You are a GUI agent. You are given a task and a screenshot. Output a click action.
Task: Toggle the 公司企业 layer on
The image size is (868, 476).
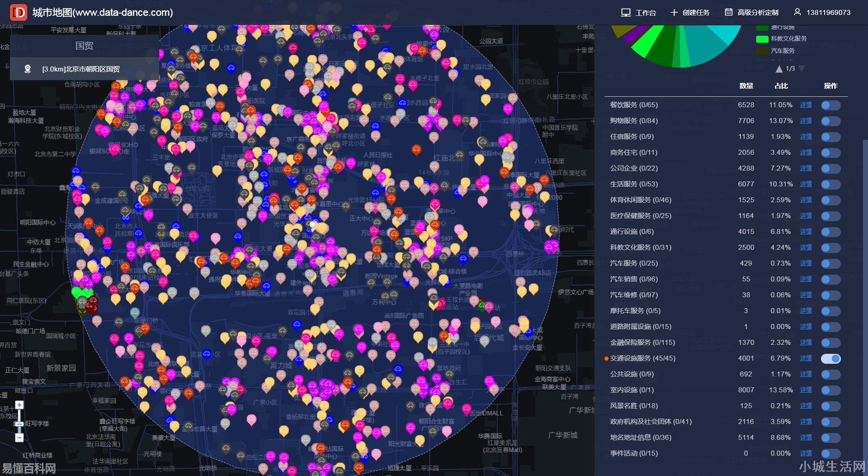(831, 169)
